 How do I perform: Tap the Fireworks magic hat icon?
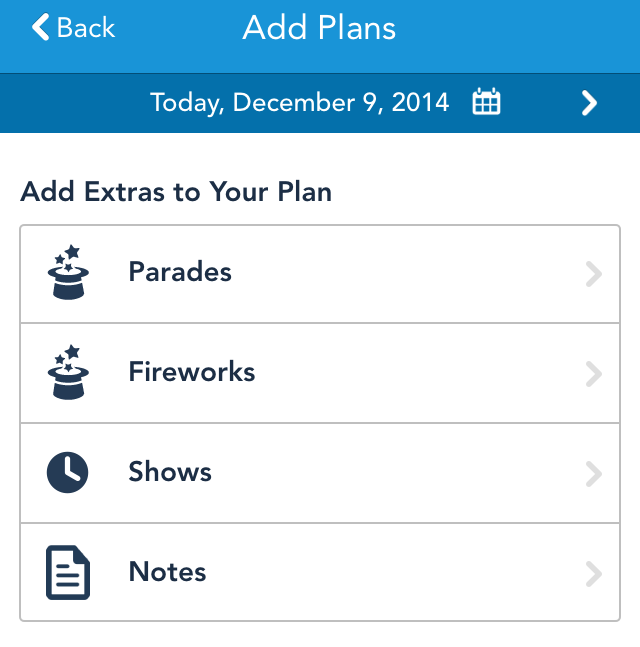pos(68,372)
